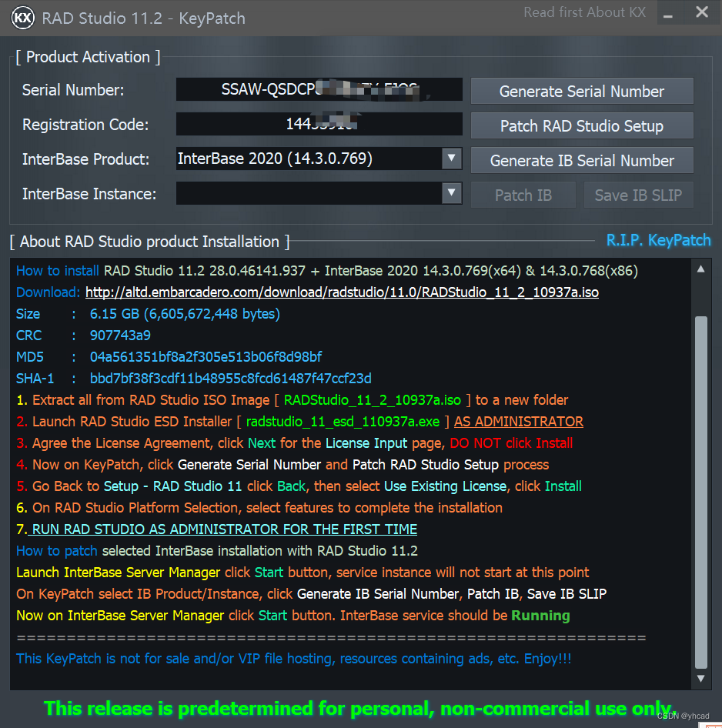Screen dimensions: 722x728
Task: Click Generate Serial Number button
Action: pos(582,92)
